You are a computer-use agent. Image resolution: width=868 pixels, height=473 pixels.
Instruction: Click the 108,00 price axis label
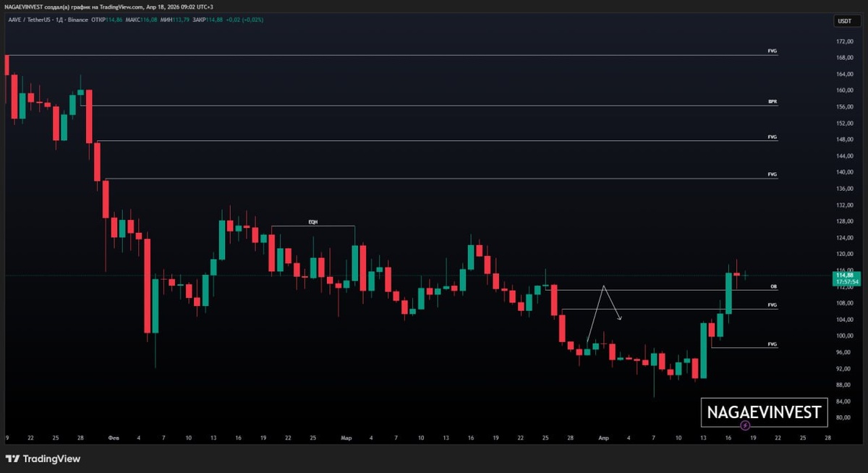pyautogui.click(x=844, y=303)
